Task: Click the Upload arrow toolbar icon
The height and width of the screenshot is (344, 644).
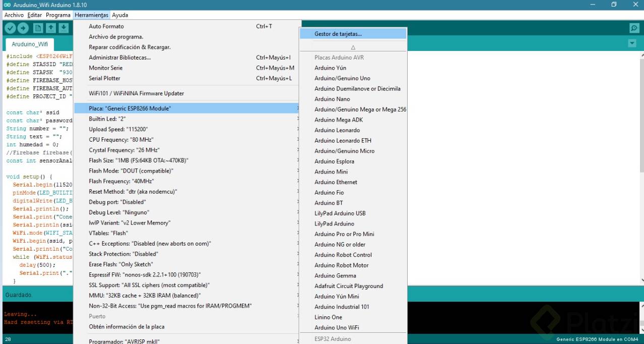Action: click(24, 28)
